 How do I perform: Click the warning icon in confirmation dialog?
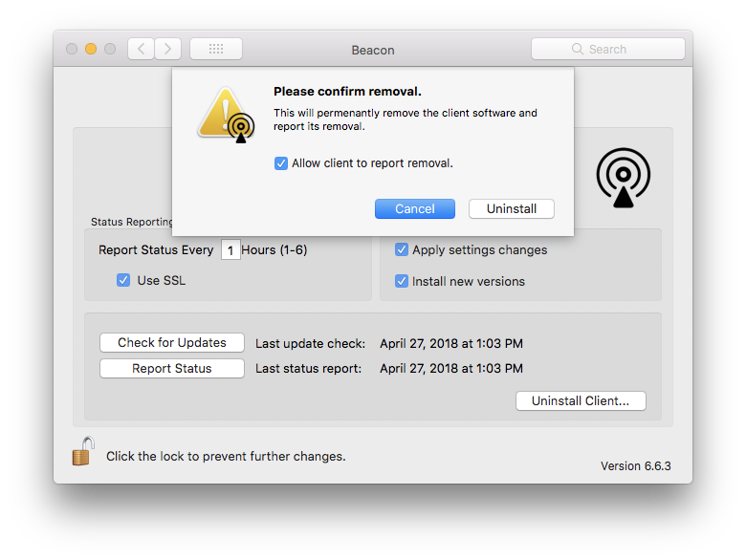pyautogui.click(x=226, y=115)
